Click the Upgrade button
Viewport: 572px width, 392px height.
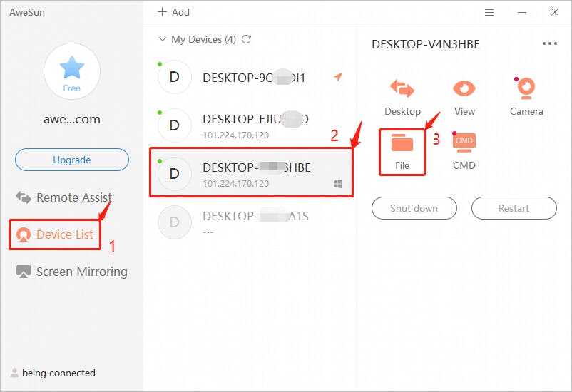click(72, 160)
